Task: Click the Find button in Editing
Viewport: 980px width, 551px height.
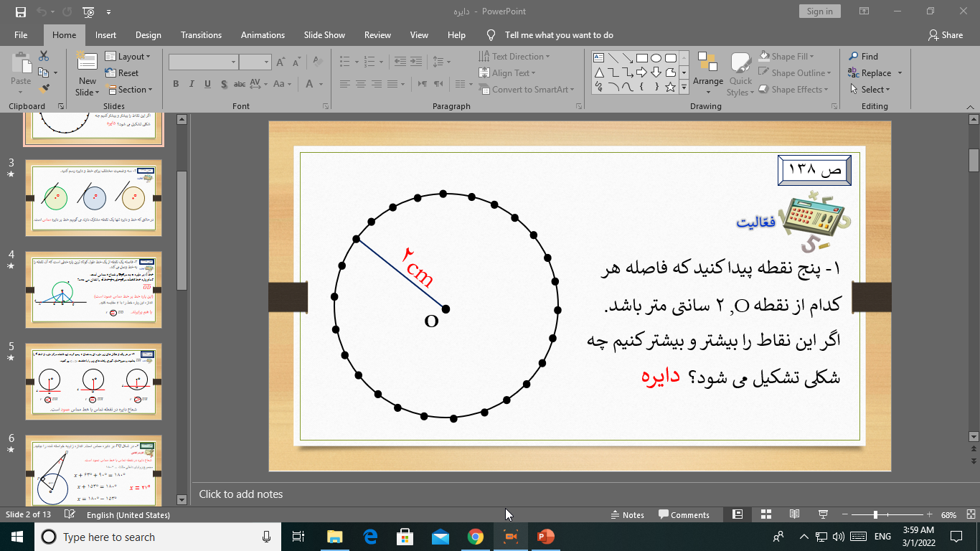Action: click(864, 57)
